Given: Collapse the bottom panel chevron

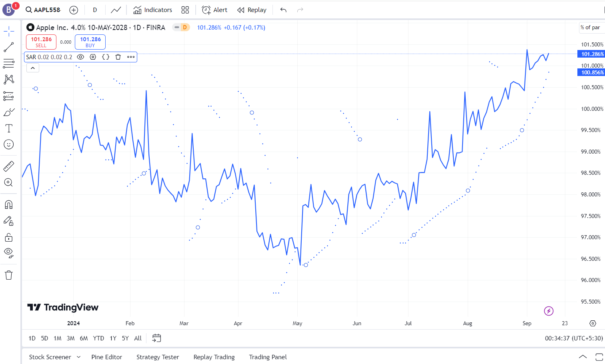Looking at the screenshot, I should pos(583,357).
